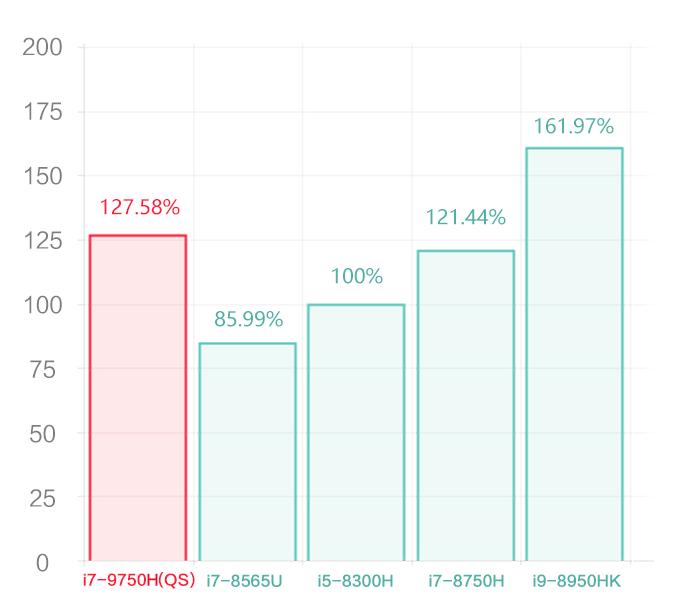The height and width of the screenshot is (612, 692).
Task: Select the i7-8565U bar
Action: 247,452
